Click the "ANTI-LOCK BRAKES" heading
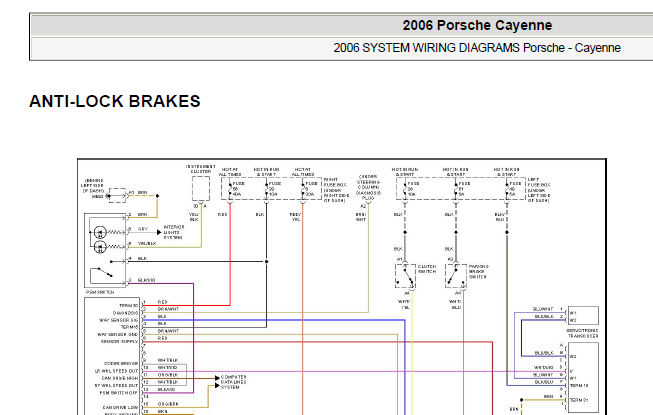Screen dimensions: 653x415 [x=115, y=101]
